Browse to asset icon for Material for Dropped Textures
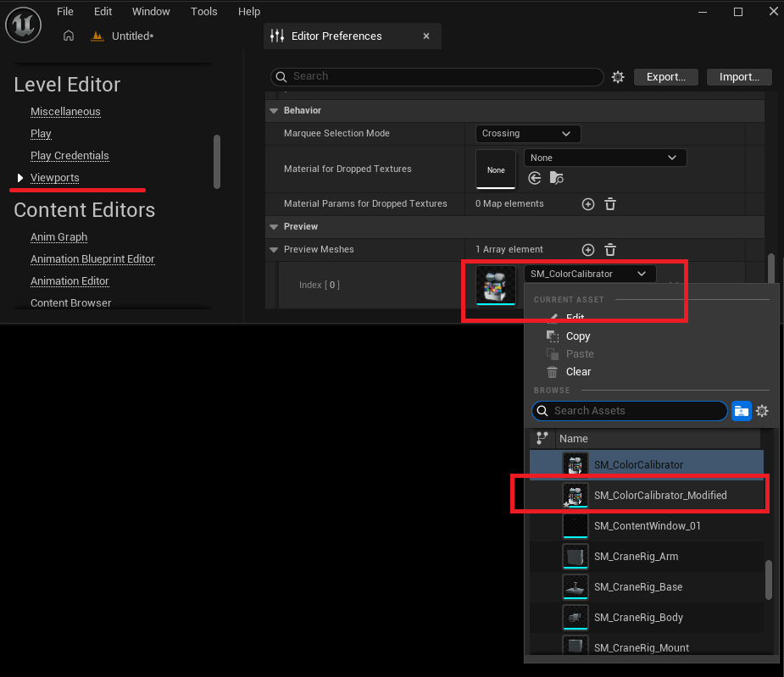 point(557,178)
